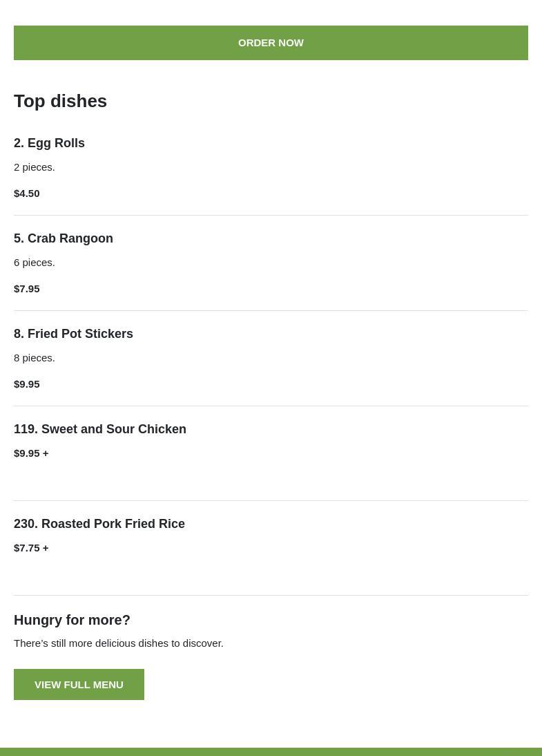Click the $7.95 Crab Rangoon price

[27, 289]
